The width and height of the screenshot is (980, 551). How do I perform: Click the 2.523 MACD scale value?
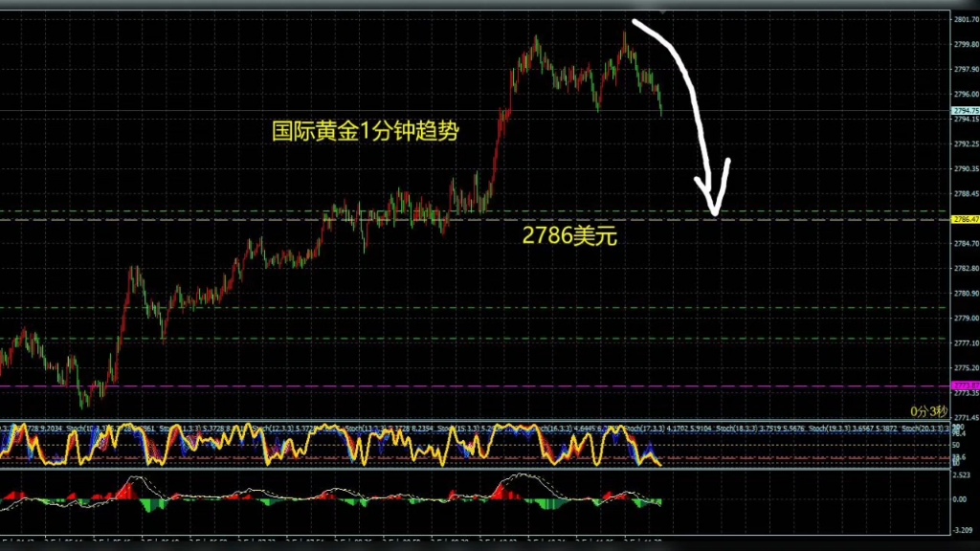pos(963,474)
